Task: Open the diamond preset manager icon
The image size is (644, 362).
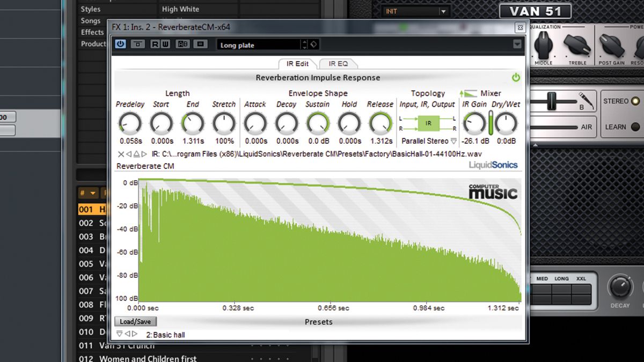Action: [314, 45]
